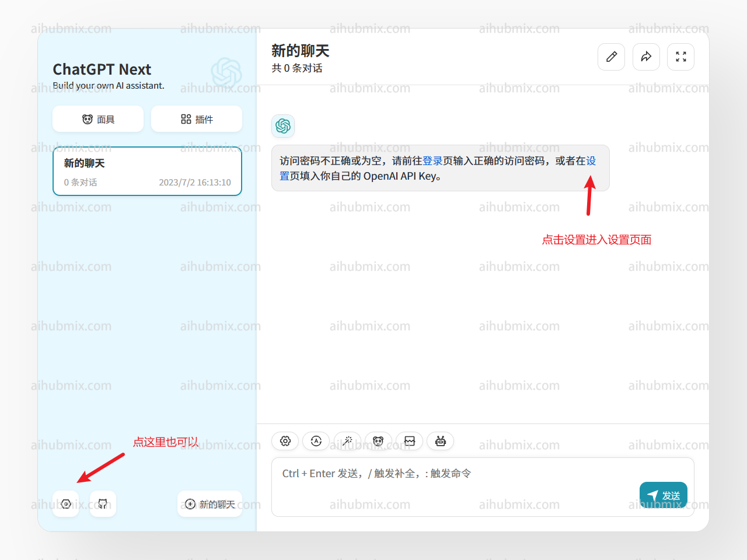Select the 新的聊天 conversation in sidebar
This screenshot has height=560, width=747.
click(x=147, y=171)
